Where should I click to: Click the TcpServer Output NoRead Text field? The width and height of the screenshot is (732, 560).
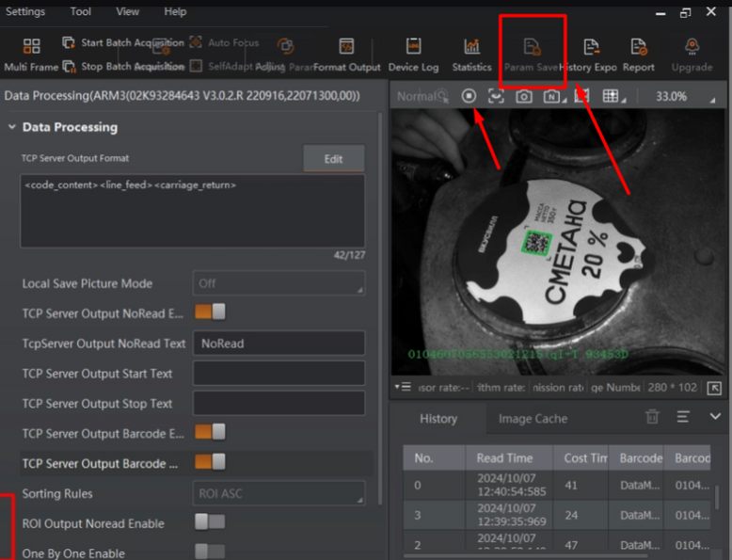pyautogui.click(x=278, y=344)
